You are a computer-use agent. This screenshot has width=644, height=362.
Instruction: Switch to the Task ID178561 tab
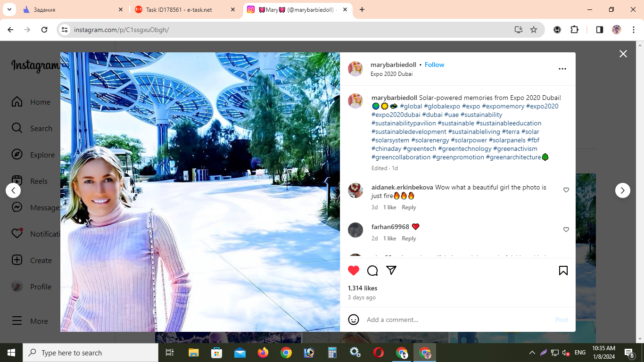(x=185, y=9)
